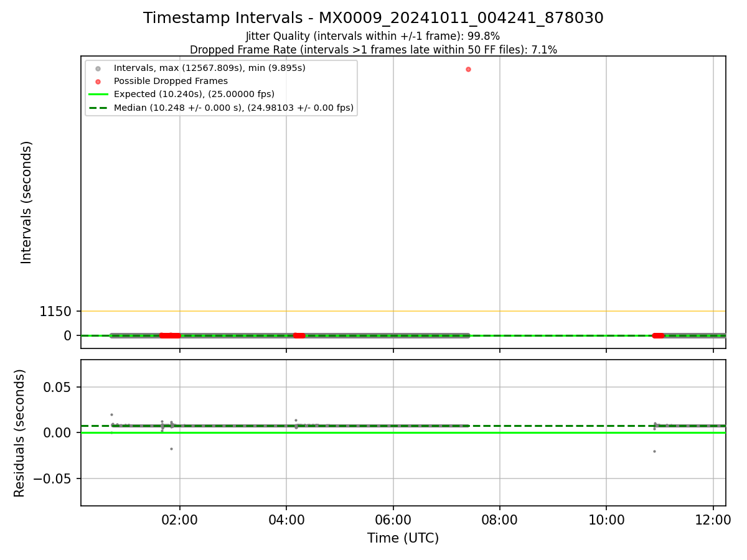Click the red legend marker beside 'Possible Dropped Frames'

(98, 81)
